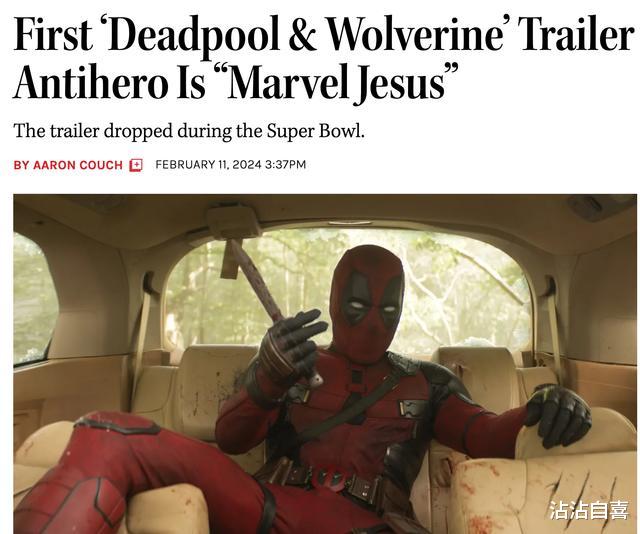Click the car ceiling handle above knife
The width and height of the screenshot is (640, 534).
pos(233,223)
